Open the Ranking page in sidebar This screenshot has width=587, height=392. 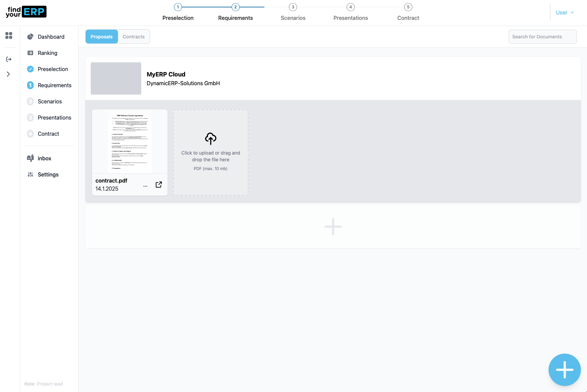pyautogui.click(x=47, y=53)
